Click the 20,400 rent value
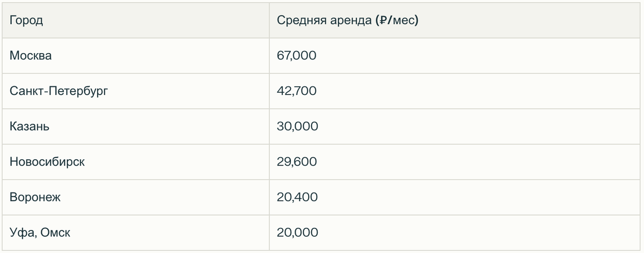Image resolution: width=644 pixels, height=253 pixels. click(297, 197)
